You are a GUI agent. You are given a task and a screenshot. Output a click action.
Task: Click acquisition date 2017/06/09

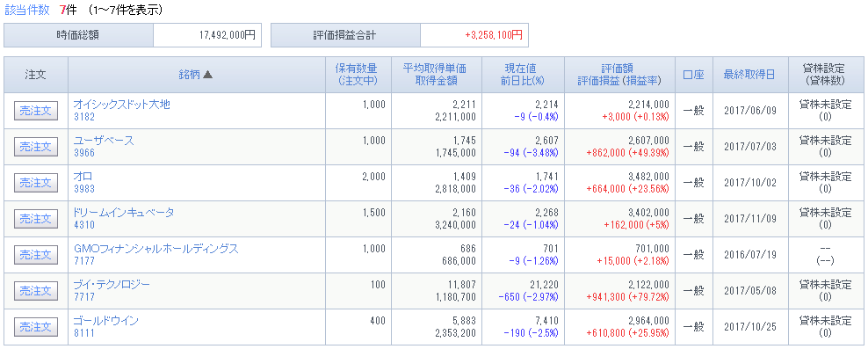[750, 110]
